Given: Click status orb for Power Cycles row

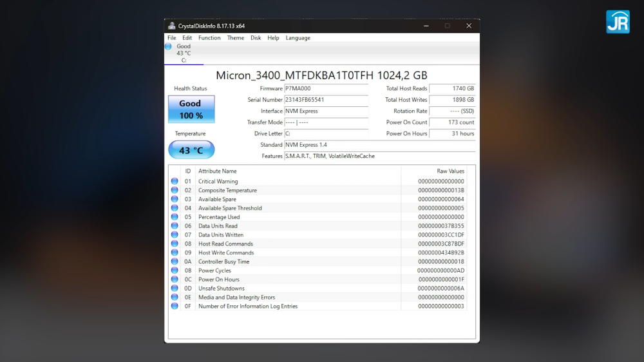Looking at the screenshot, I should 175,271.
